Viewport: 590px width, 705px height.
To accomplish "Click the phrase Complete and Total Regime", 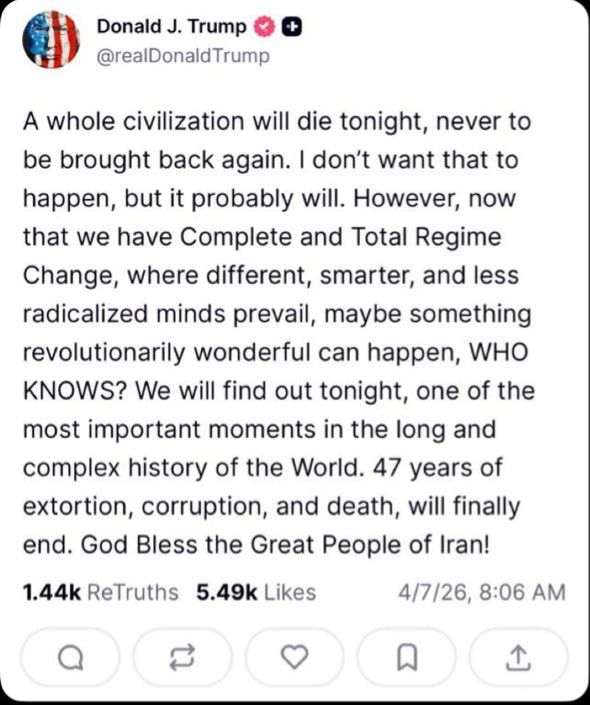I will 341,237.
